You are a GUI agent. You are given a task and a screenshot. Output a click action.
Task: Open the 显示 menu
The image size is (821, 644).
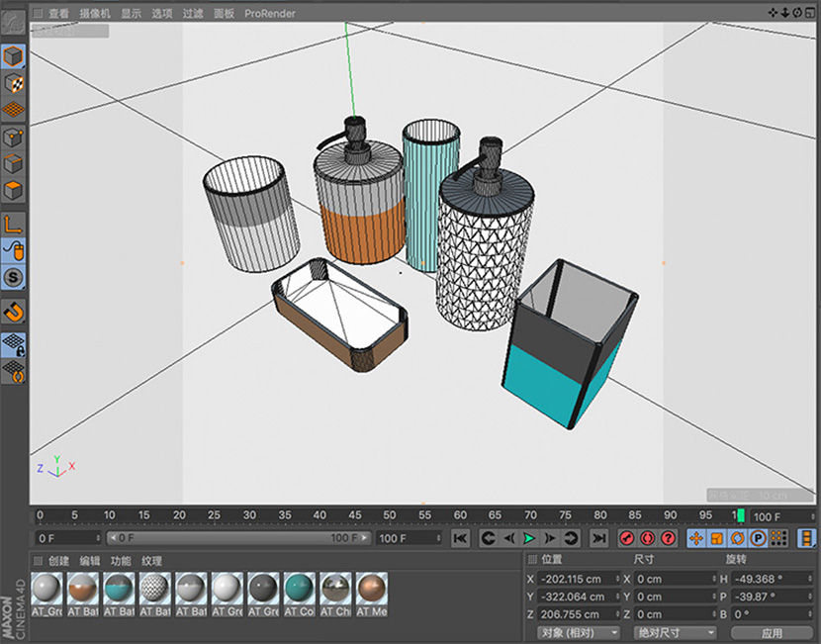(x=131, y=14)
